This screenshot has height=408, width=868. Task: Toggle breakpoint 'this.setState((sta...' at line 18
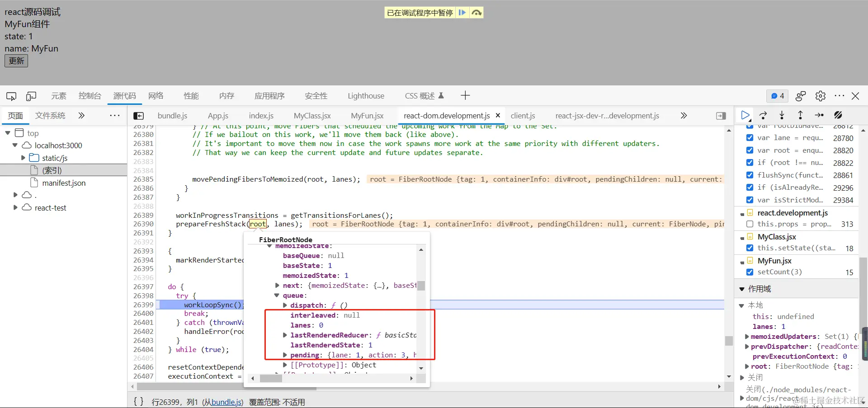coord(750,248)
